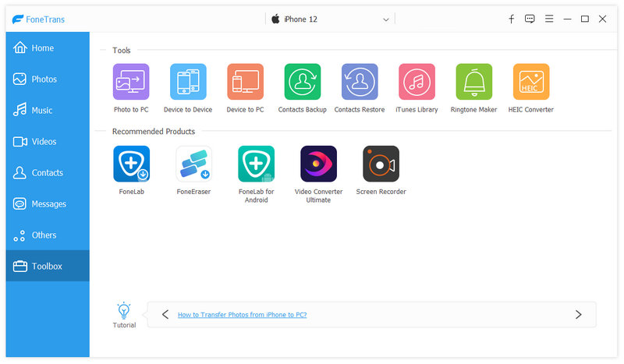Select the Device to PC tool

[x=245, y=82]
